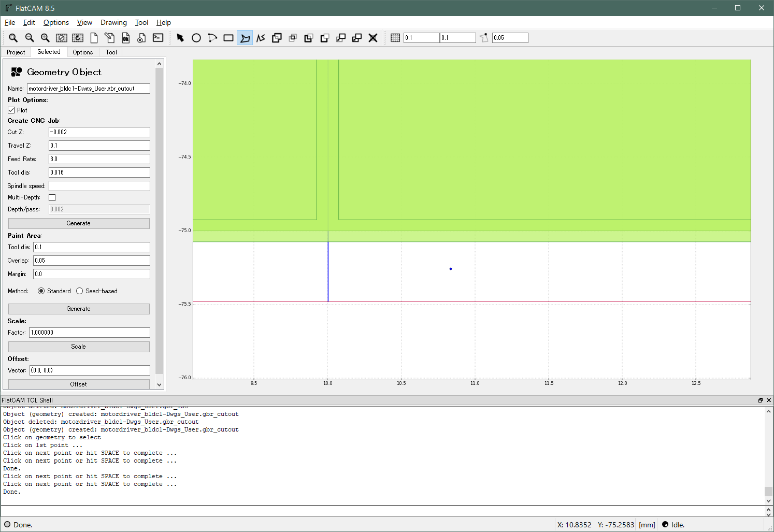The image size is (774, 532).
Task: Click the Polygon Union icon
Action: (x=277, y=38)
